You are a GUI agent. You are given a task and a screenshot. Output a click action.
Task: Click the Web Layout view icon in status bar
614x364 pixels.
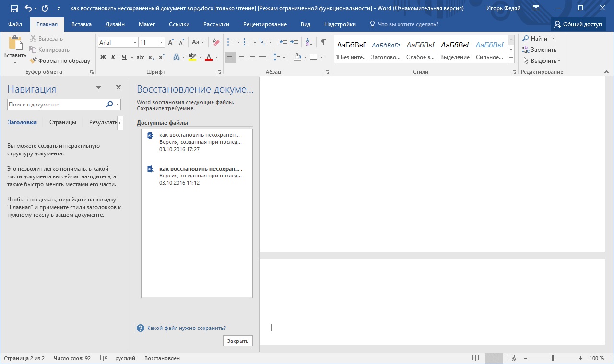[512, 358]
